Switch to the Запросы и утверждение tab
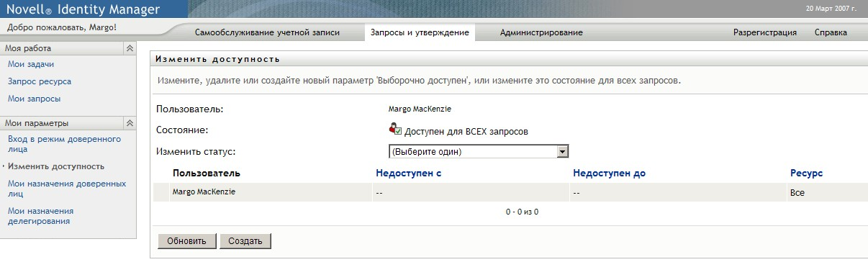The height and width of the screenshot is (275, 868). (x=420, y=32)
